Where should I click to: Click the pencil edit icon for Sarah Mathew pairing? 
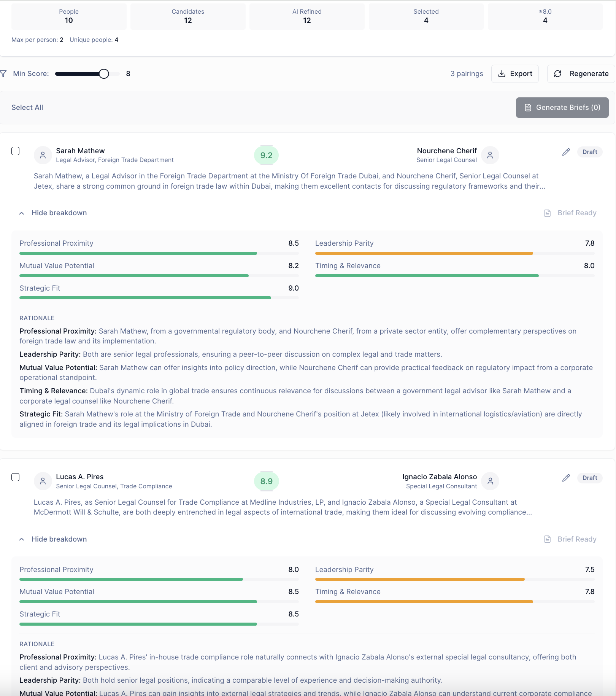[566, 152]
